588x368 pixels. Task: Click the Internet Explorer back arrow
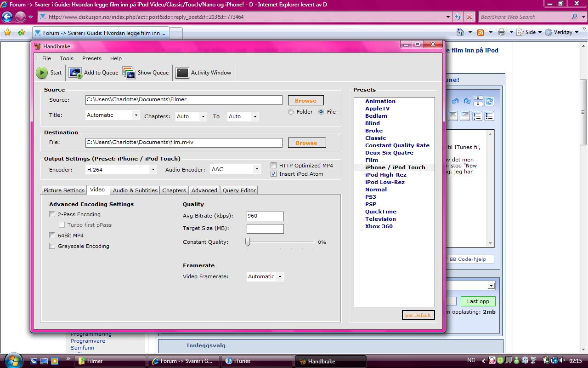[6, 17]
